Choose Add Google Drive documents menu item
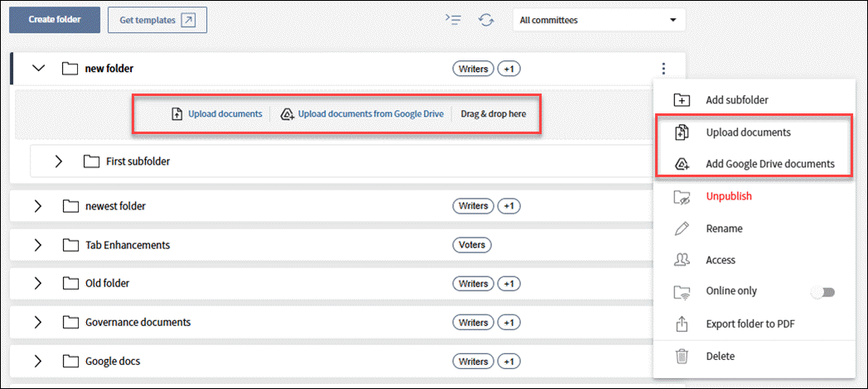 769,164
